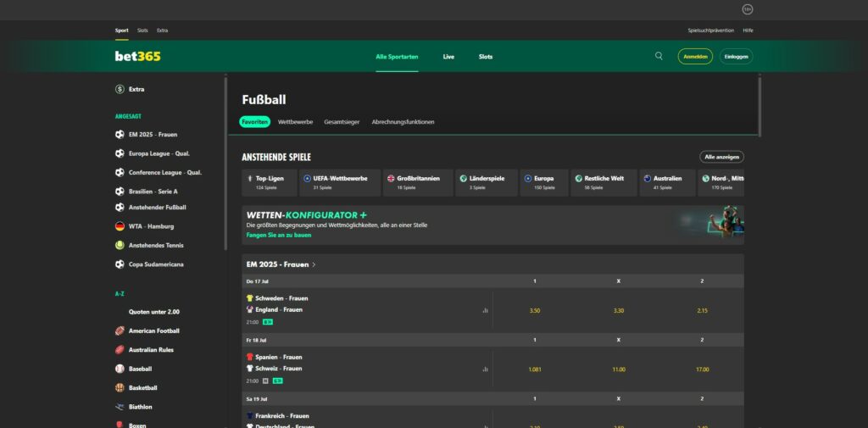Click live stream badge for Spanien - Schweiz match
This screenshot has width=868, height=428.
tap(278, 381)
